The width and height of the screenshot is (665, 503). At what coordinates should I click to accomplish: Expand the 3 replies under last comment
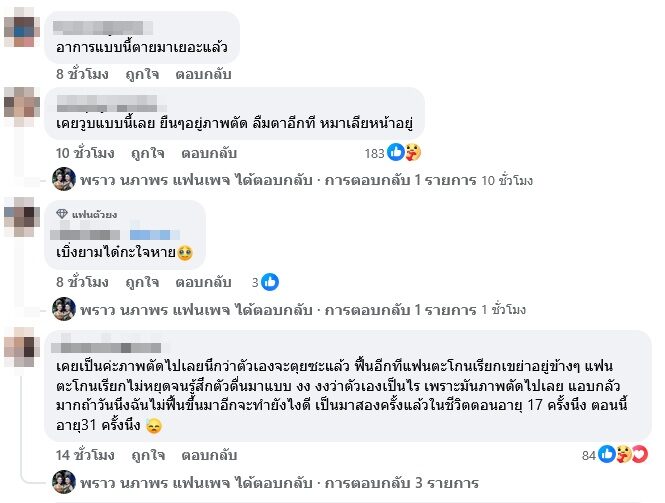click(395, 481)
